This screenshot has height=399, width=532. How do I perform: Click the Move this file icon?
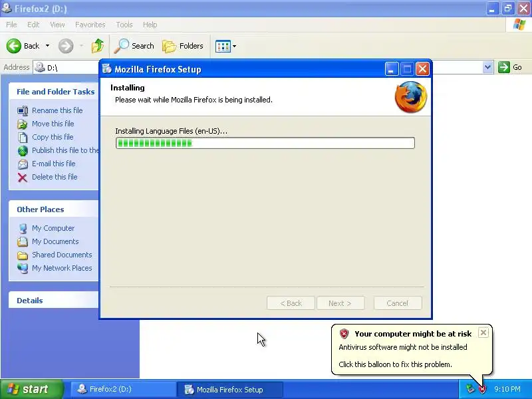[x=23, y=124]
